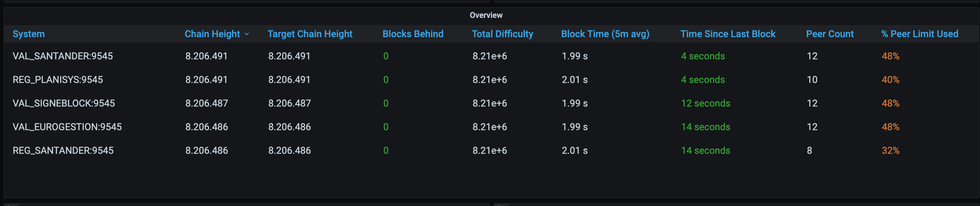This screenshot has height=206, width=980.
Task: Sort by % Peer Limit Used
Action: (919, 34)
